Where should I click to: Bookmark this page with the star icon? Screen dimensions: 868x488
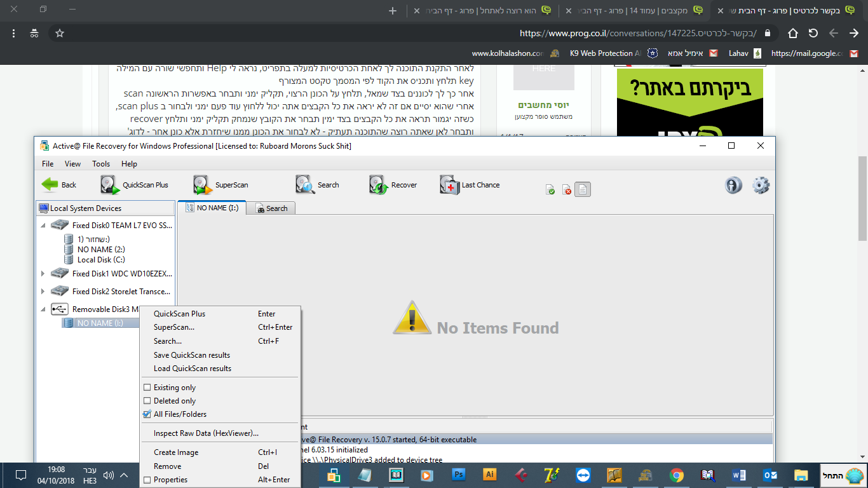60,33
